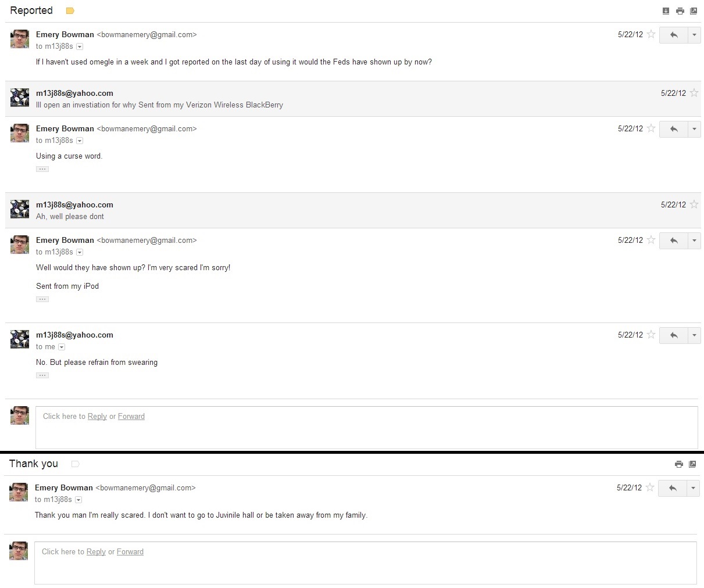
Task: Toggle the grey importance marker beside Thank you
Action: tap(75, 464)
